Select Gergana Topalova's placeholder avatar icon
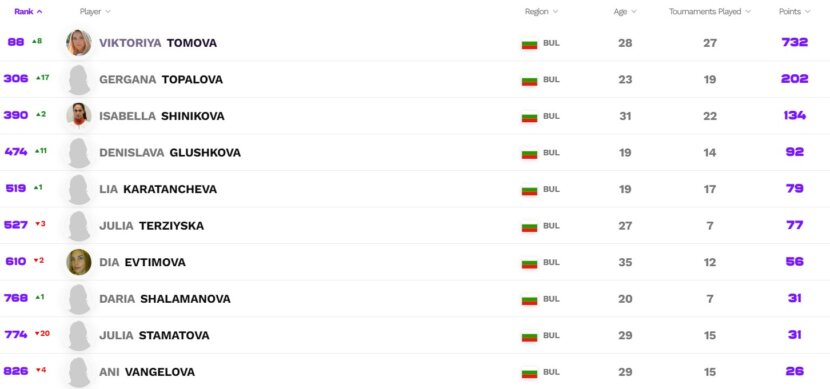830x389 pixels. 79,79
